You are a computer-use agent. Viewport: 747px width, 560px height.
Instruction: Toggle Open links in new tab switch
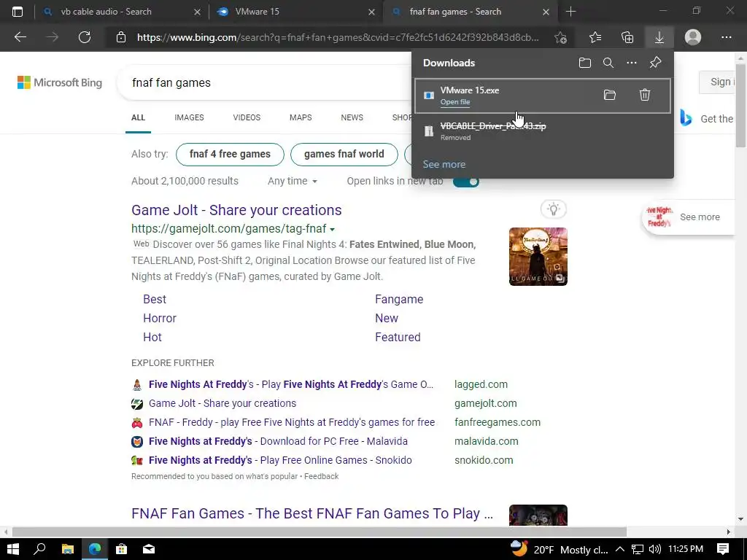(x=466, y=182)
